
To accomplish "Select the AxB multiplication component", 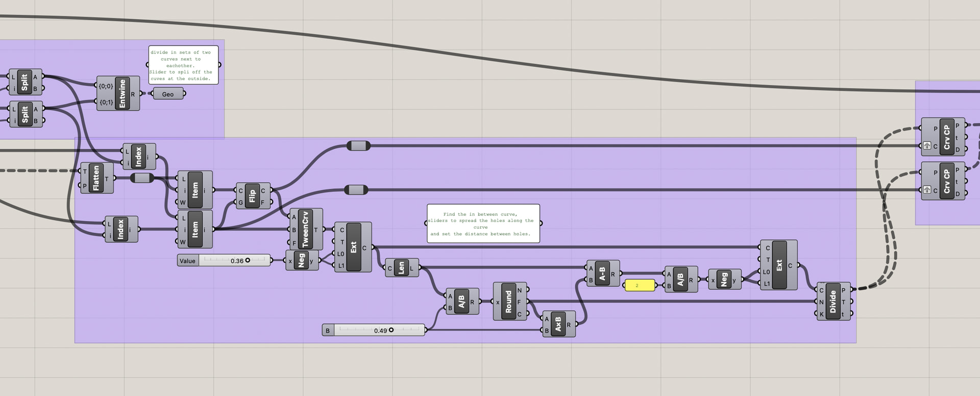I will 559,324.
